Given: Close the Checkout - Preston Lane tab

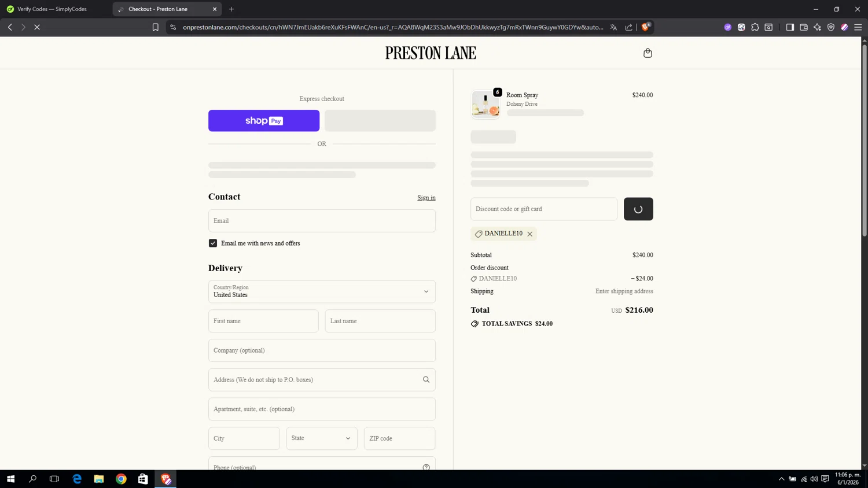Looking at the screenshot, I should click(215, 9).
